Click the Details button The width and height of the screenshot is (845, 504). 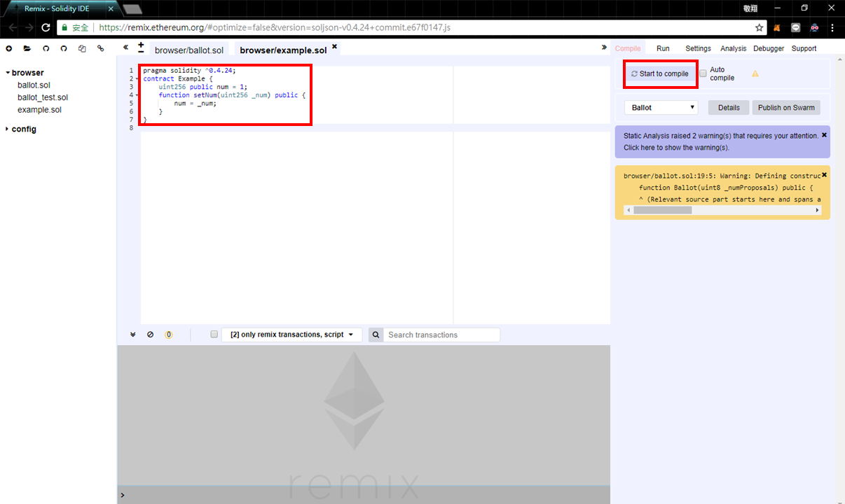729,108
